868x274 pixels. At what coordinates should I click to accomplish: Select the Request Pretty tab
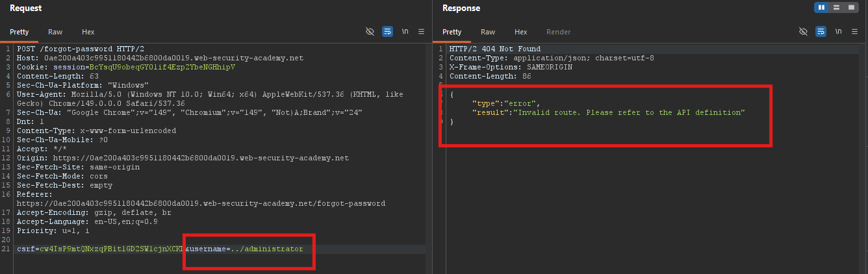(x=19, y=32)
